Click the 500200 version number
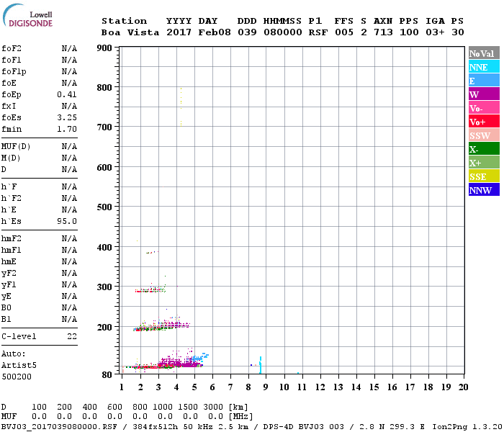This screenshot has height=432, width=504. click(17, 377)
